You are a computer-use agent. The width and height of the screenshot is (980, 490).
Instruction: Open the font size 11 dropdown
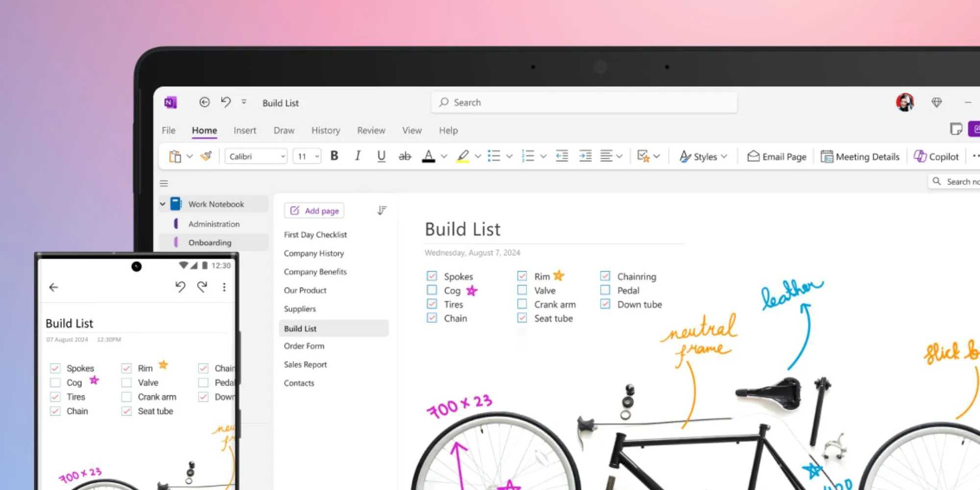[307, 156]
